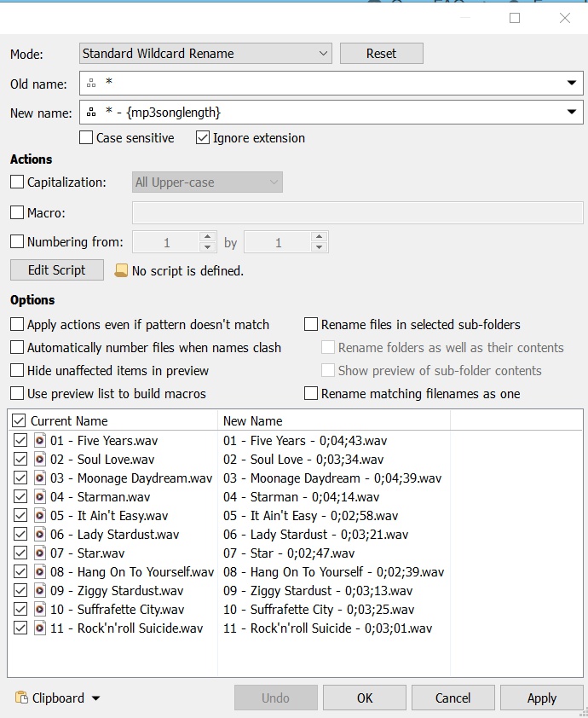Screen dimensions: 588x718
Task: Click inside the New name input field
Action: click(x=331, y=113)
